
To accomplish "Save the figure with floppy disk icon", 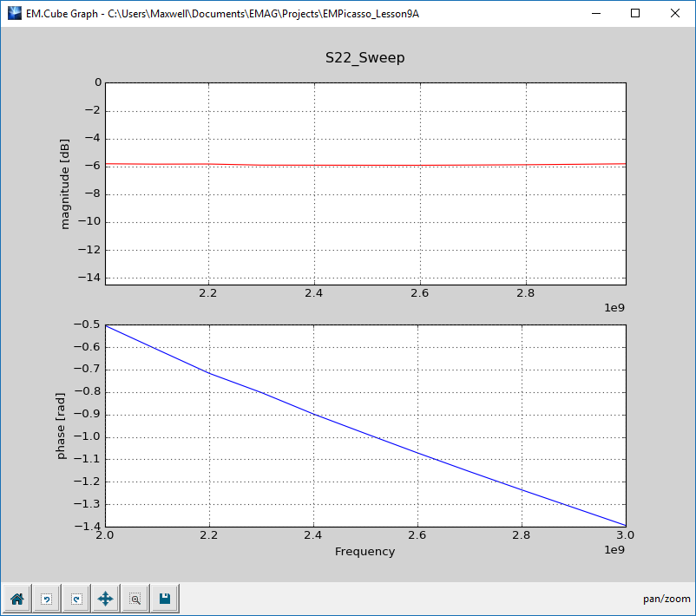I will click(x=165, y=599).
